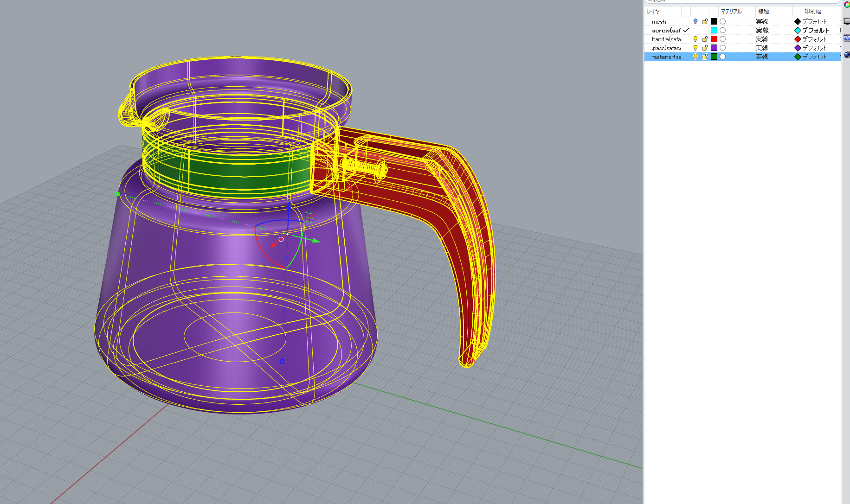
Task: Click the lock icon of handle layer
Action: (705, 39)
